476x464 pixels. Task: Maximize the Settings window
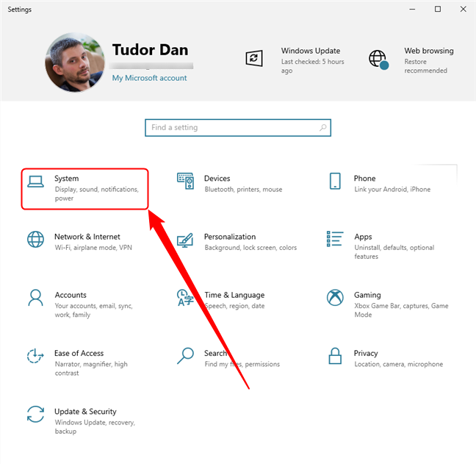tap(438, 9)
